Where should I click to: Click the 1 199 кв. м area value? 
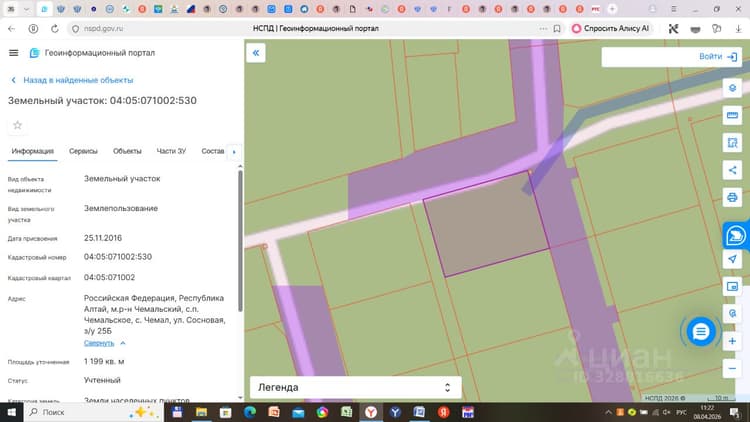(x=104, y=361)
